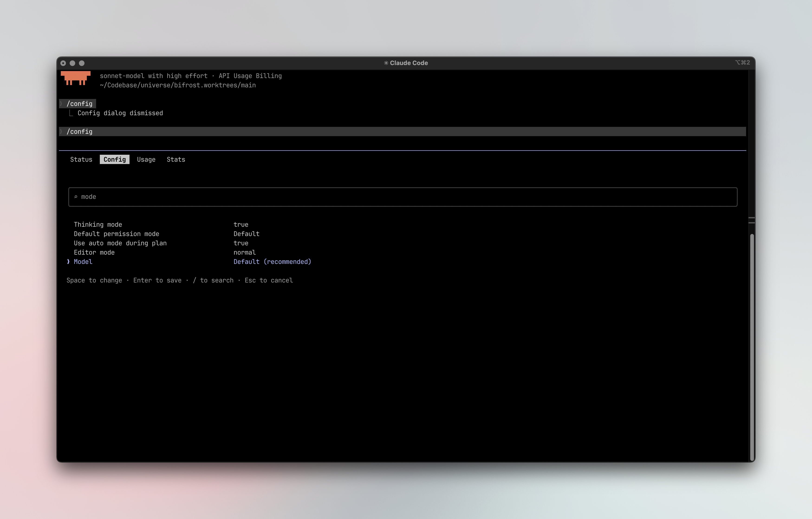
Task: Switch to the Status tab
Action: tap(81, 159)
